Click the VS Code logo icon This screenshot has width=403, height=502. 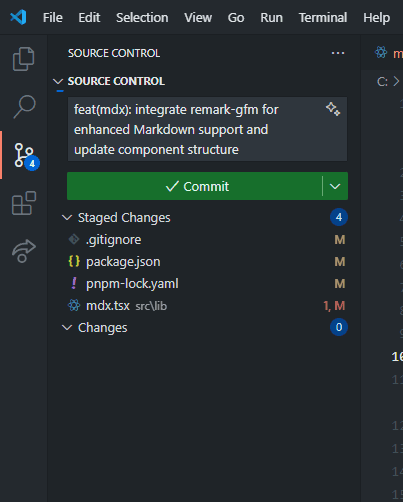[x=18, y=17]
